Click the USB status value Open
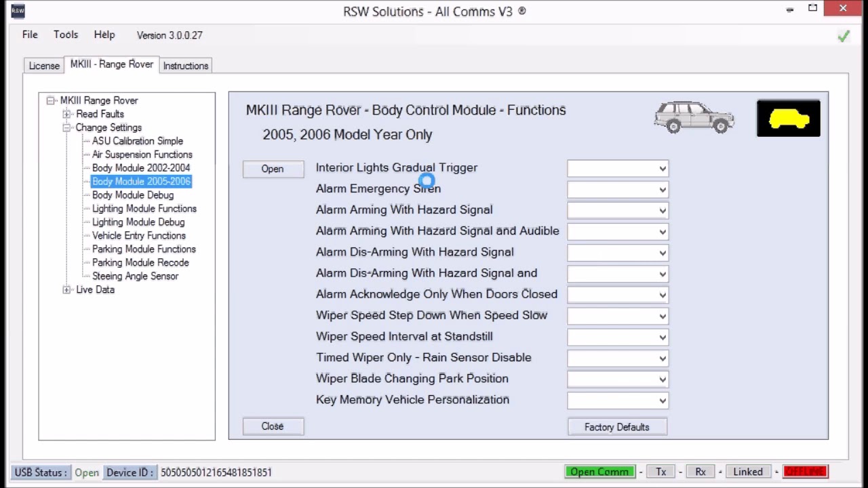This screenshot has height=488, width=868. 87,472
